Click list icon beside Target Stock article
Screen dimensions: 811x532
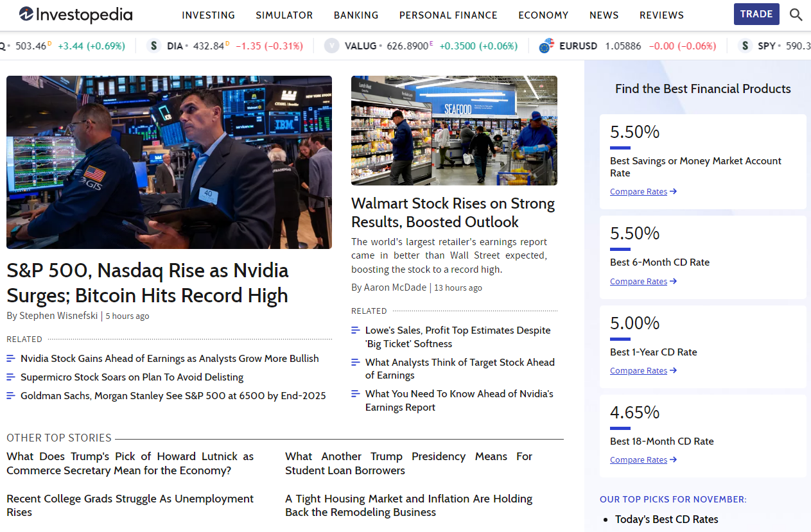(356, 363)
